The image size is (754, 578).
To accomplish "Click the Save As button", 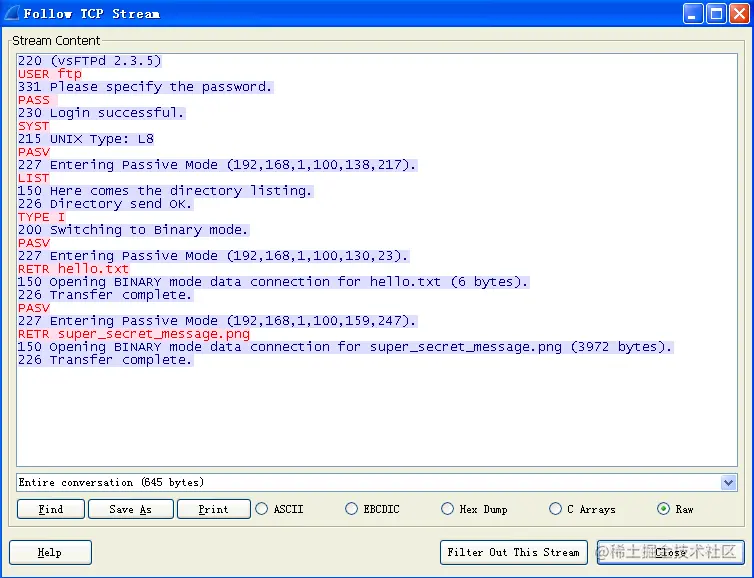I will click(x=130, y=509).
